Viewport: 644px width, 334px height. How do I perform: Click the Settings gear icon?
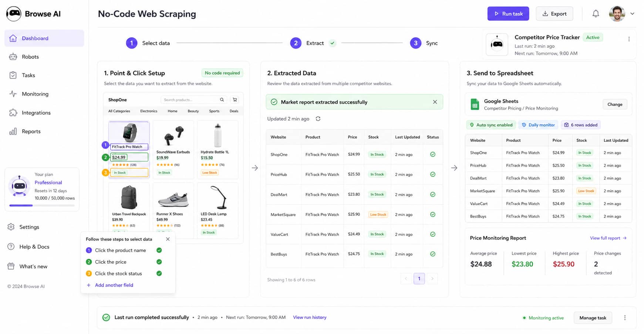(x=11, y=227)
